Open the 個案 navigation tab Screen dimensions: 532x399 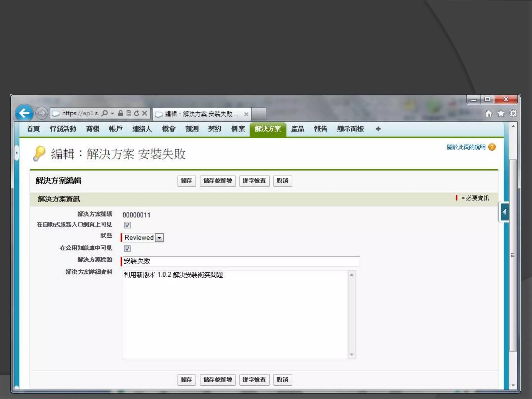click(238, 129)
